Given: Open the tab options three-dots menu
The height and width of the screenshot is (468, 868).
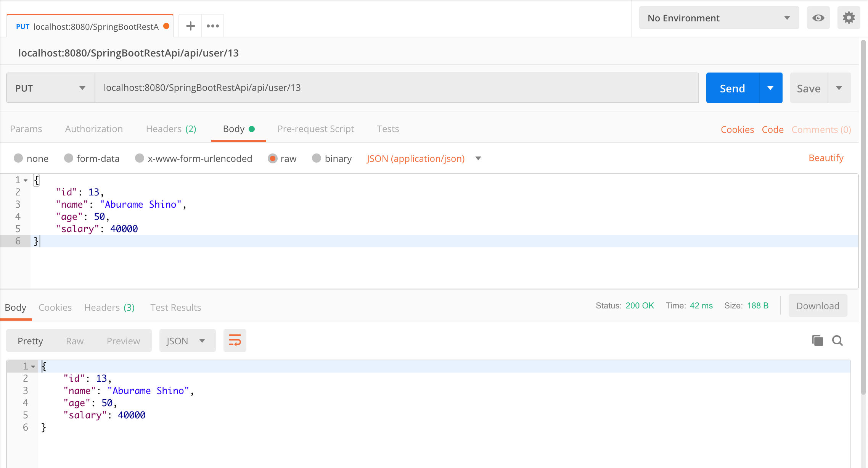Looking at the screenshot, I should 212,26.
